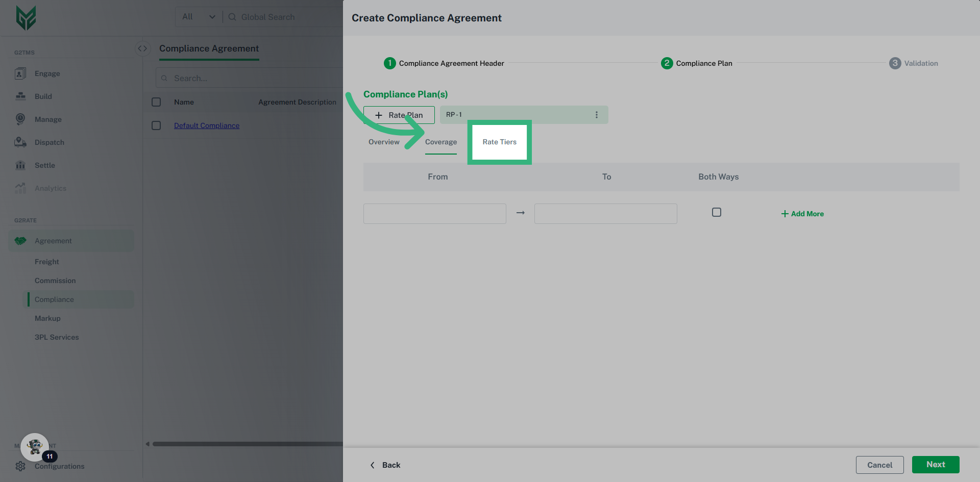Select the Build icon in the sidebar
980x482 pixels.
tap(20, 96)
